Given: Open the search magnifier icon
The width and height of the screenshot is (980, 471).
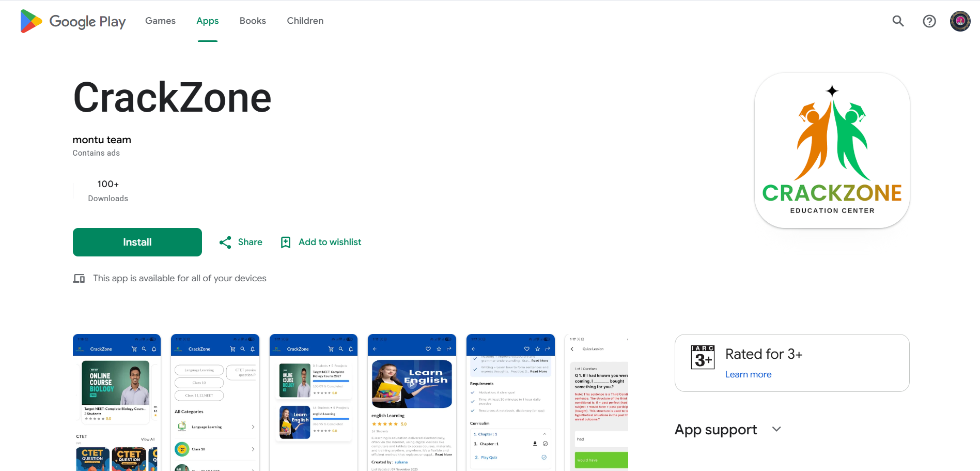Looking at the screenshot, I should (x=898, y=21).
